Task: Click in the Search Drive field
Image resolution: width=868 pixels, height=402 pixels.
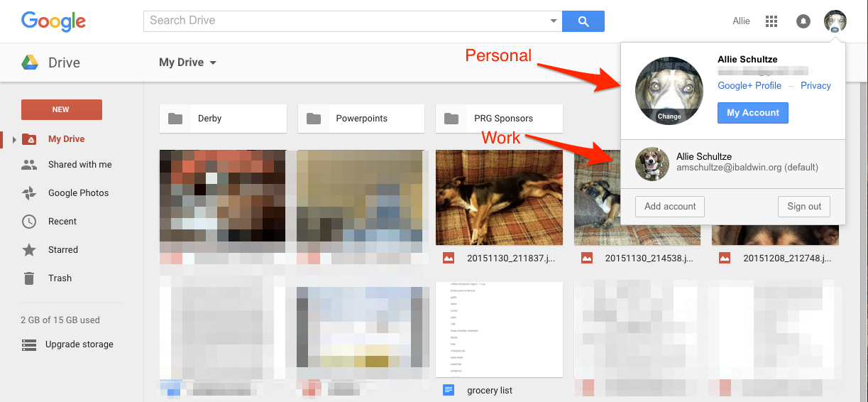Action: [346, 21]
